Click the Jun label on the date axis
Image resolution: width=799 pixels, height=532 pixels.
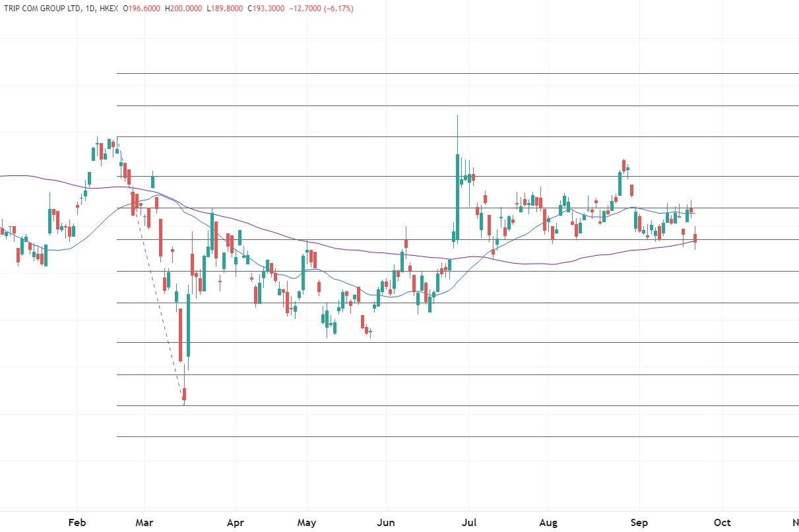[x=386, y=523]
